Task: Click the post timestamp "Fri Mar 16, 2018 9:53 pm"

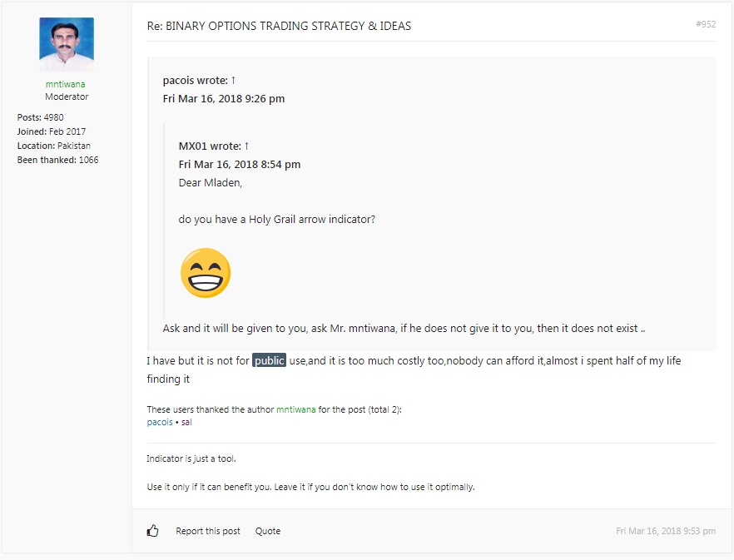Action: tap(665, 531)
